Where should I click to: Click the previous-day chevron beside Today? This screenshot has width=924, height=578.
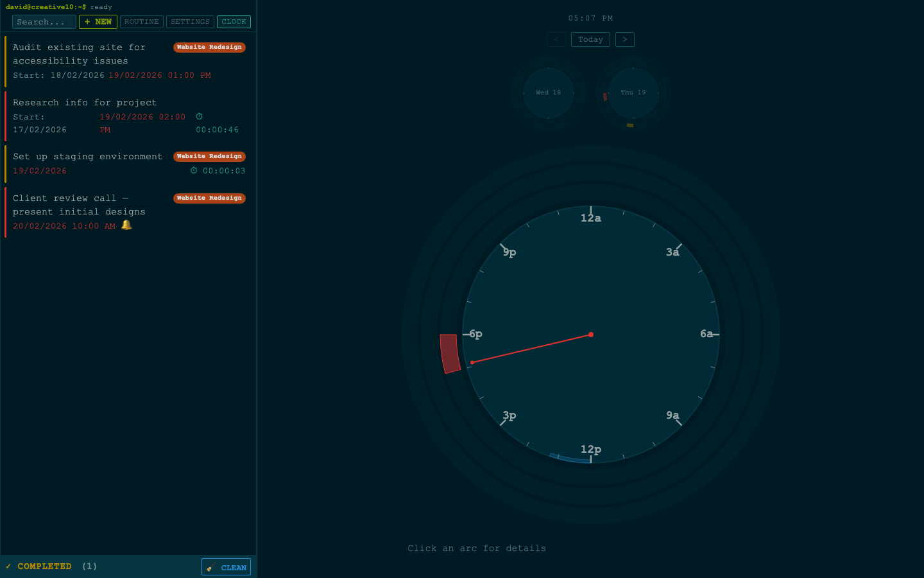(x=556, y=39)
